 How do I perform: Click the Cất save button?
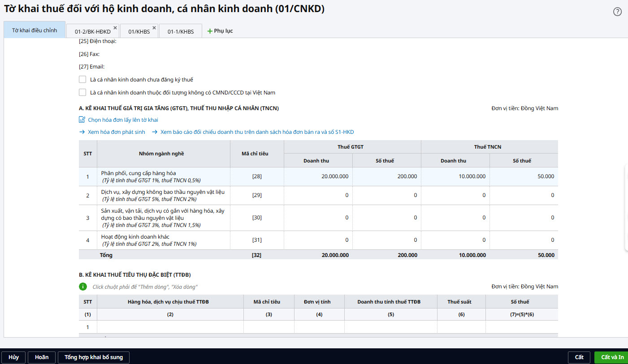tap(579, 357)
